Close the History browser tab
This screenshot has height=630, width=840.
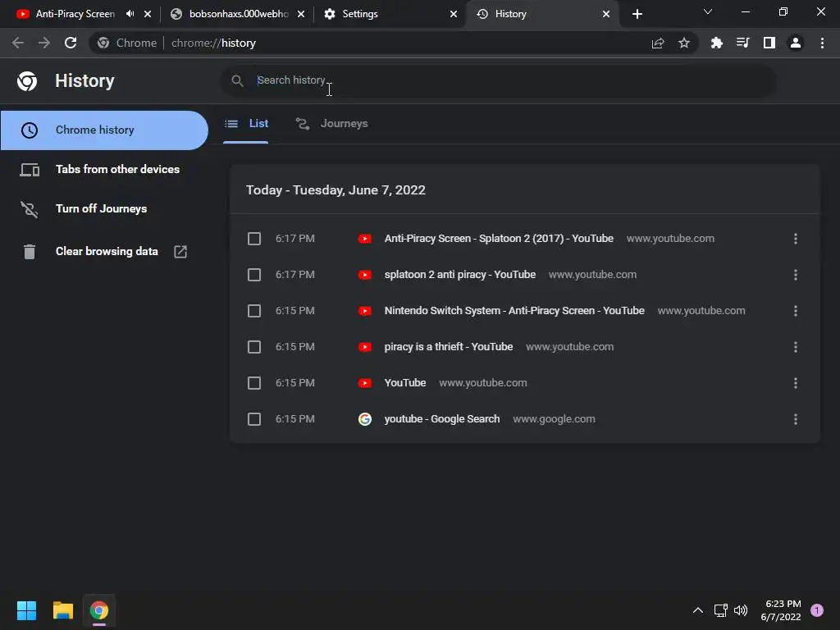[606, 14]
